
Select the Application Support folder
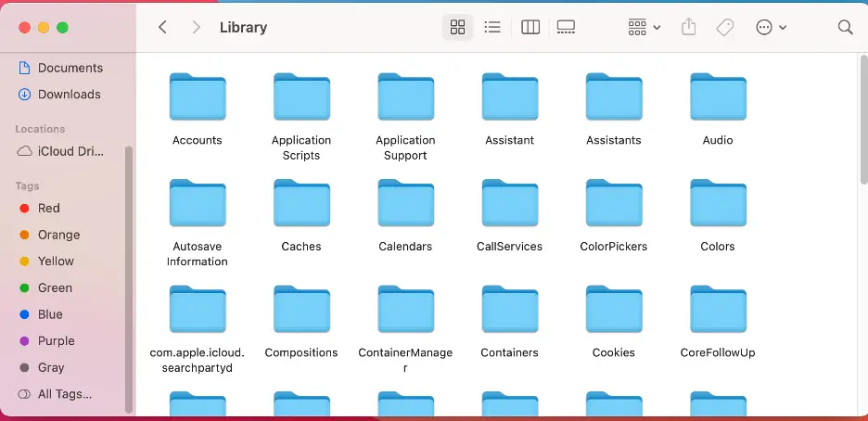pos(405,117)
